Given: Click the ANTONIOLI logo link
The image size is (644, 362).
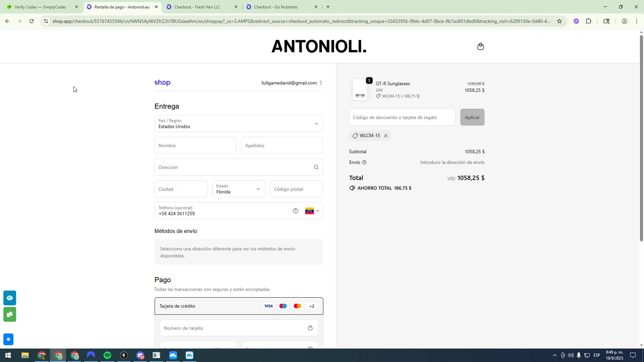Looking at the screenshot, I should [319, 47].
